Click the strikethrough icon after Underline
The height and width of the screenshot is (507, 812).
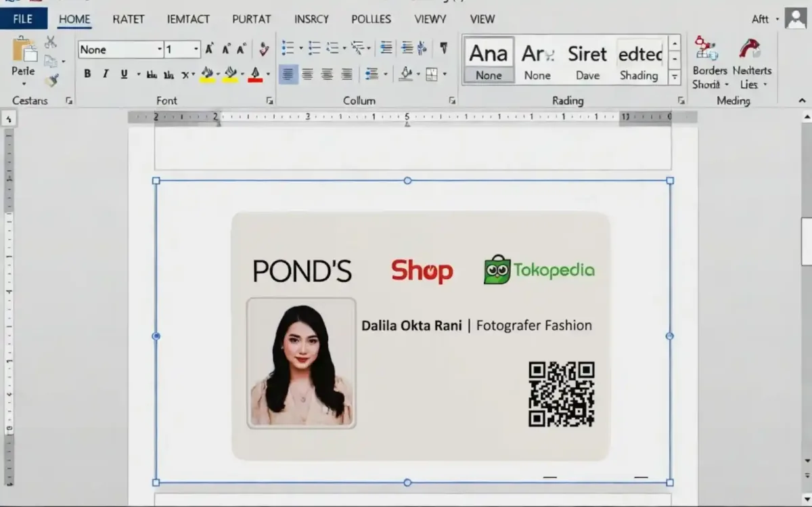point(152,74)
